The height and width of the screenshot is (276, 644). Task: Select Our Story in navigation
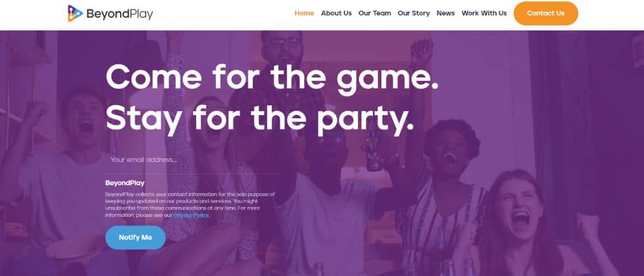coord(414,13)
